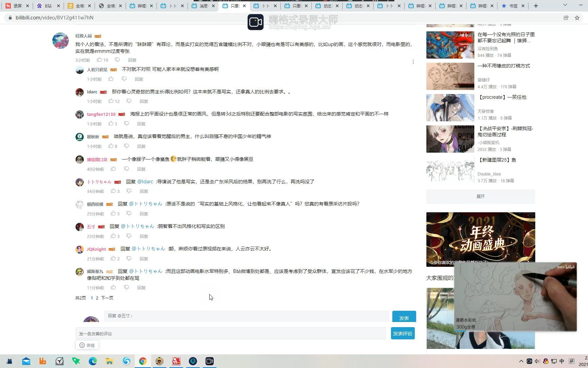Like the reply by 朝西梧梗

(x=113, y=214)
